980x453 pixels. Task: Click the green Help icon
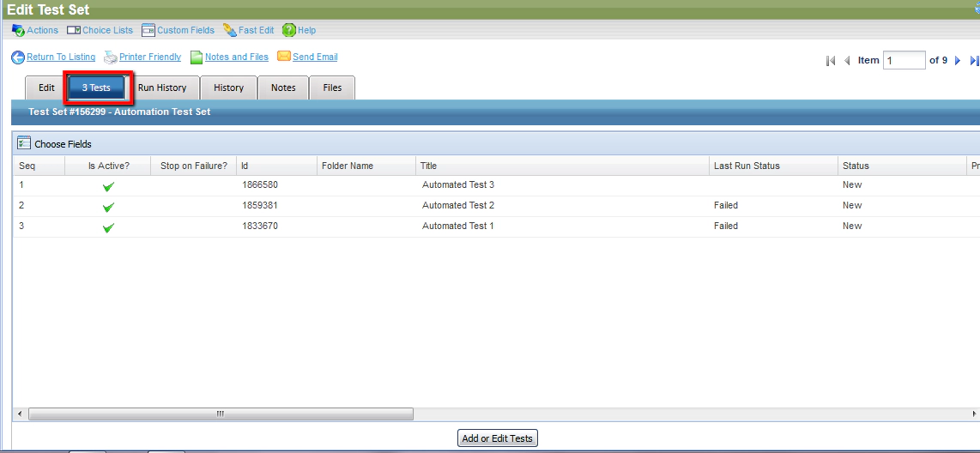[x=288, y=30]
